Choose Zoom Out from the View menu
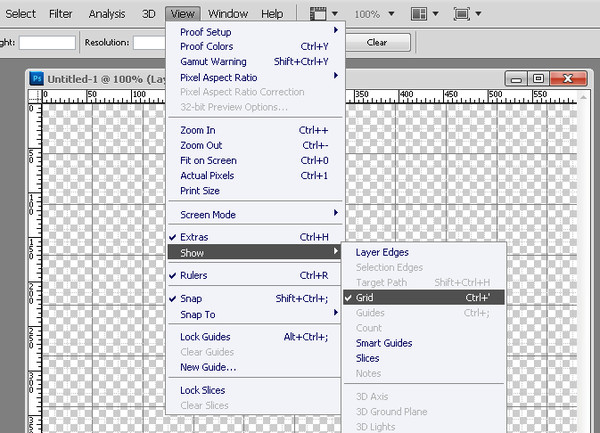Screen dimensions: 600x433 pyautogui.click(x=256, y=145)
